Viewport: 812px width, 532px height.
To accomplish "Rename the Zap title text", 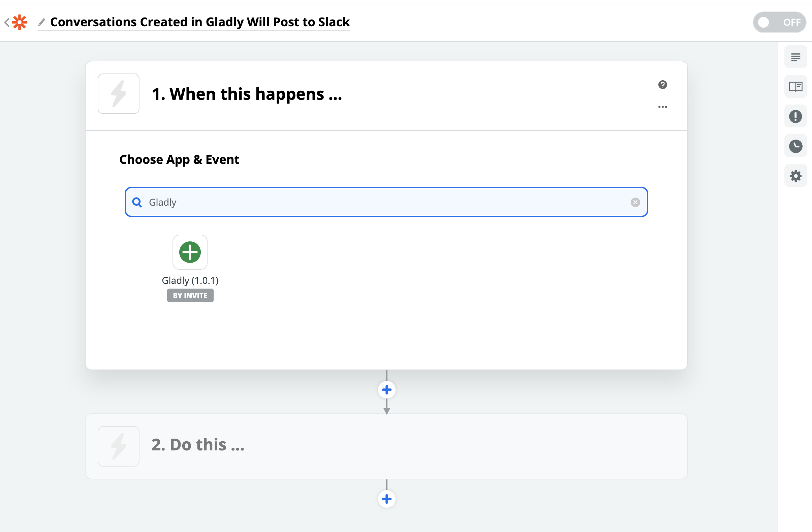I will [x=199, y=22].
